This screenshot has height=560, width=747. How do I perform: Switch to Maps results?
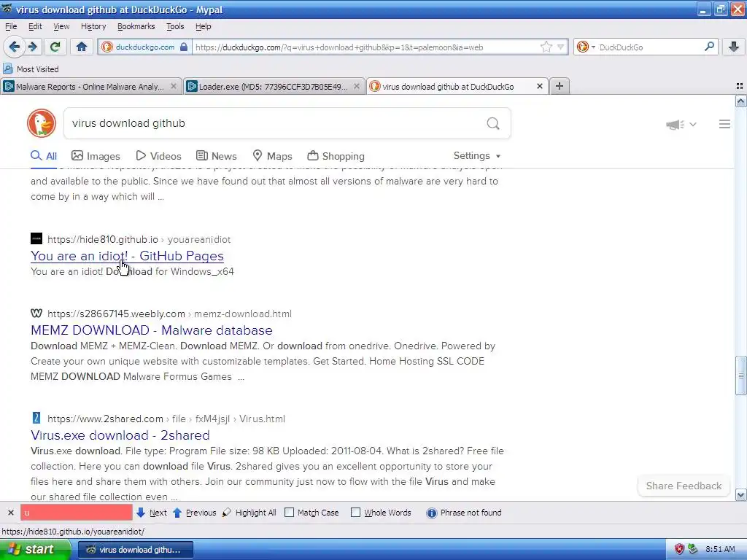[x=273, y=156]
